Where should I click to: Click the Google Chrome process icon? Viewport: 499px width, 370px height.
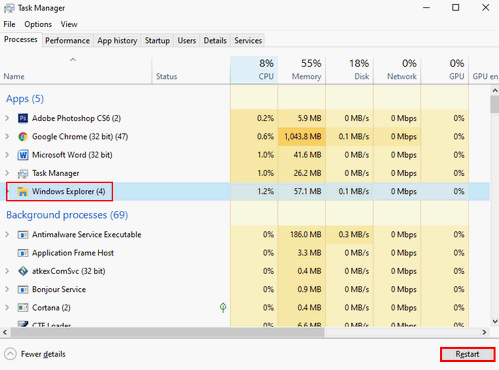(x=23, y=137)
